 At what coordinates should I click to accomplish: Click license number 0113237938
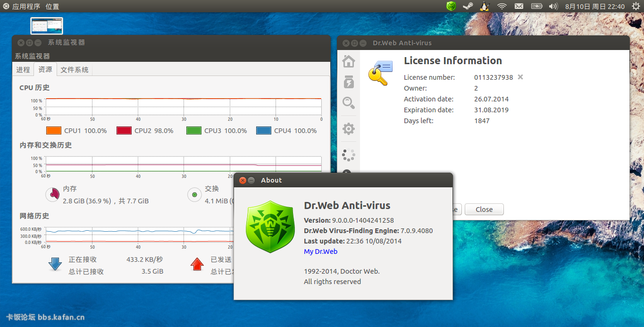click(493, 77)
